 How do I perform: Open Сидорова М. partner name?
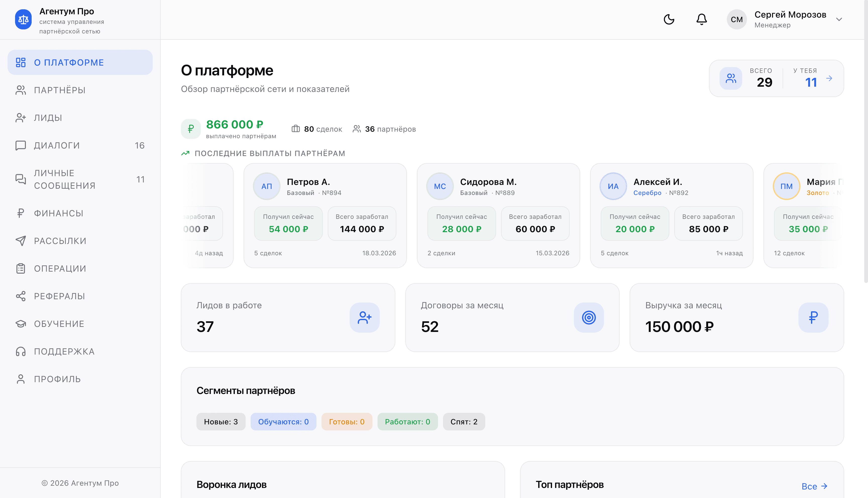(x=488, y=182)
